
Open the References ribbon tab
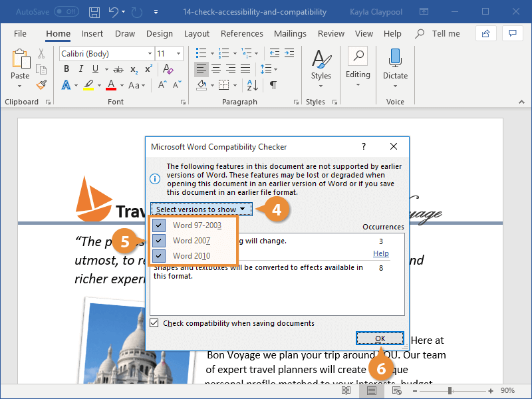pos(242,33)
